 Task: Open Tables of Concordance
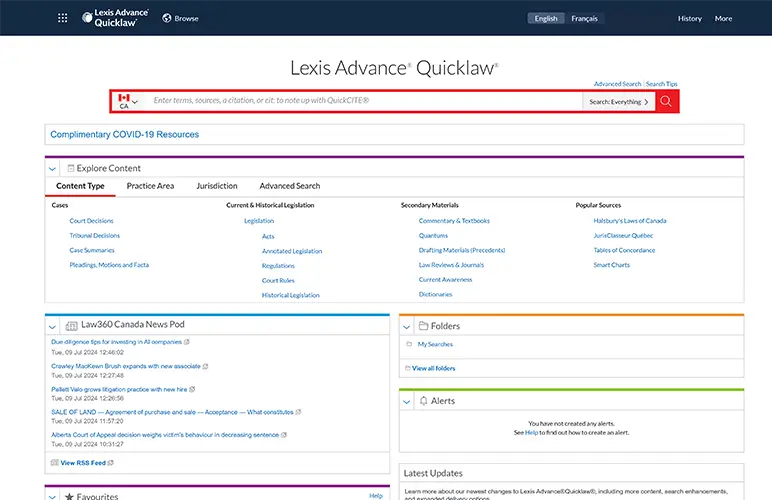click(x=624, y=250)
